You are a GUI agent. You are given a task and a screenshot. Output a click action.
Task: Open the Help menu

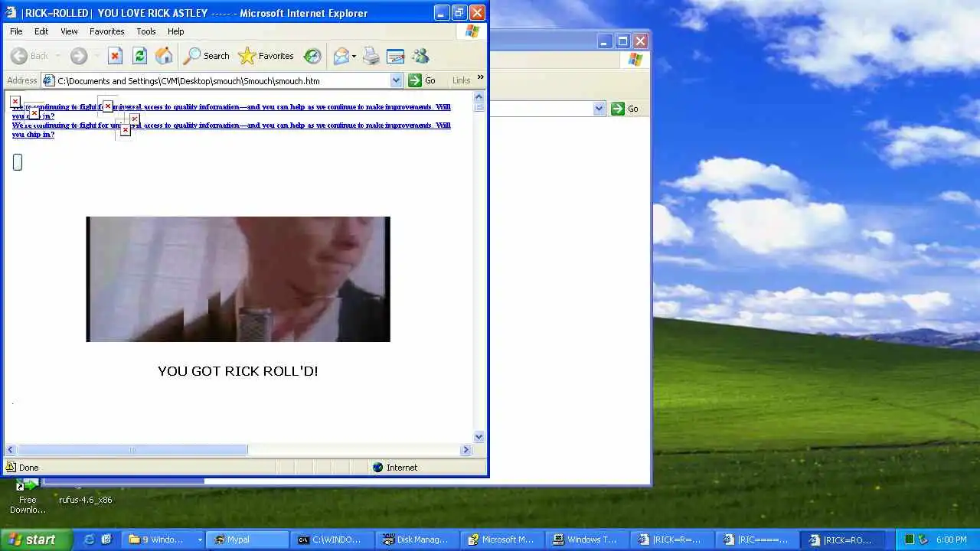176,31
